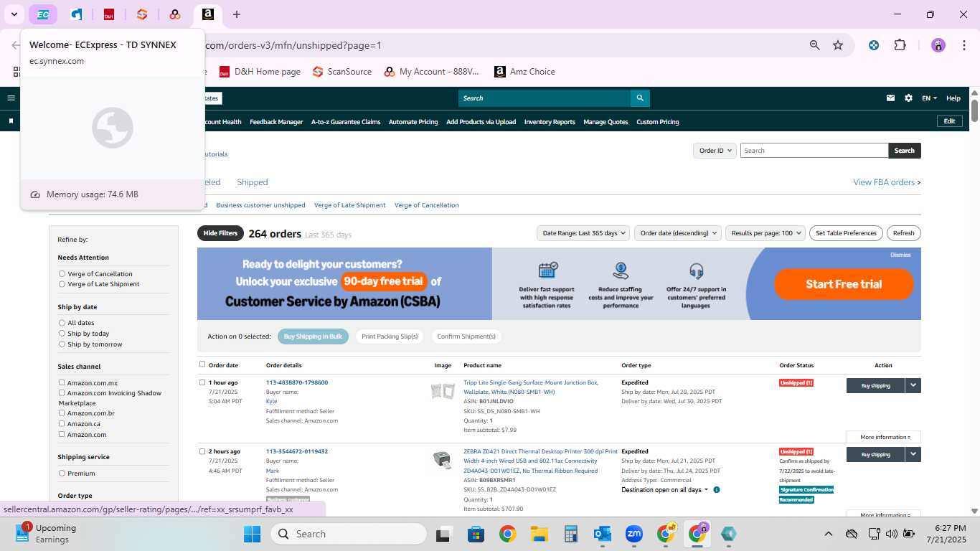This screenshot has width=980, height=551.
Task: Open the tab search dropdown arrow
Action: (x=14, y=14)
